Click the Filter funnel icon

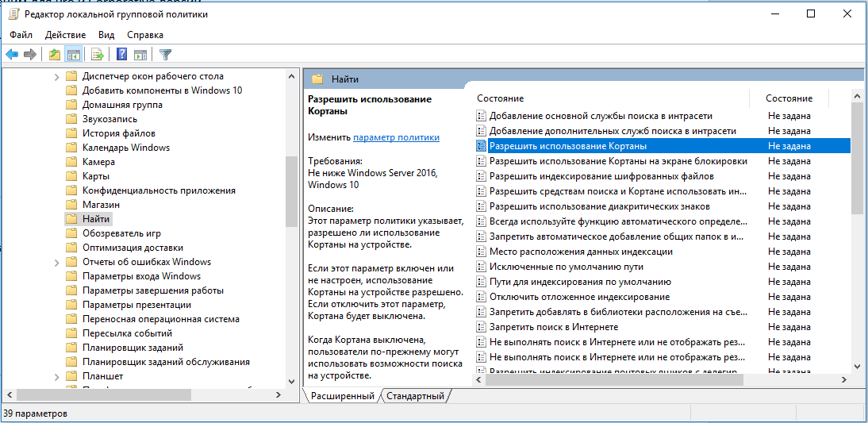coord(165,55)
